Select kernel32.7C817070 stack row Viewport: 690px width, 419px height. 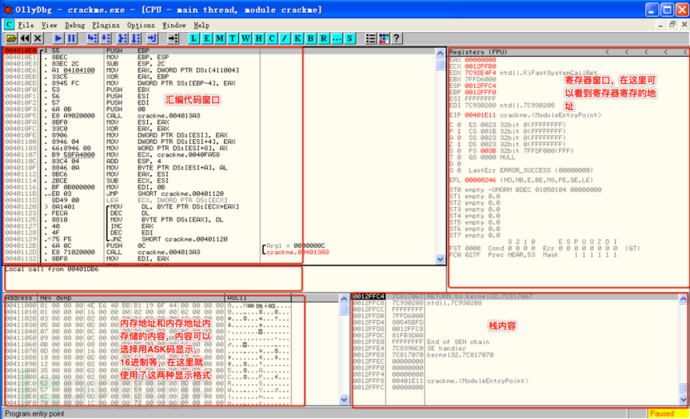(515, 355)
